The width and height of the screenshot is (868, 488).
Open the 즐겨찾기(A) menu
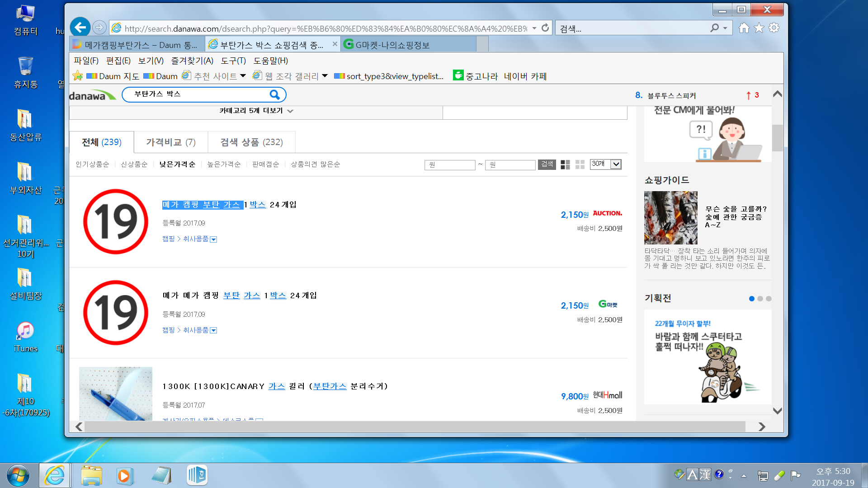(192, 61)
